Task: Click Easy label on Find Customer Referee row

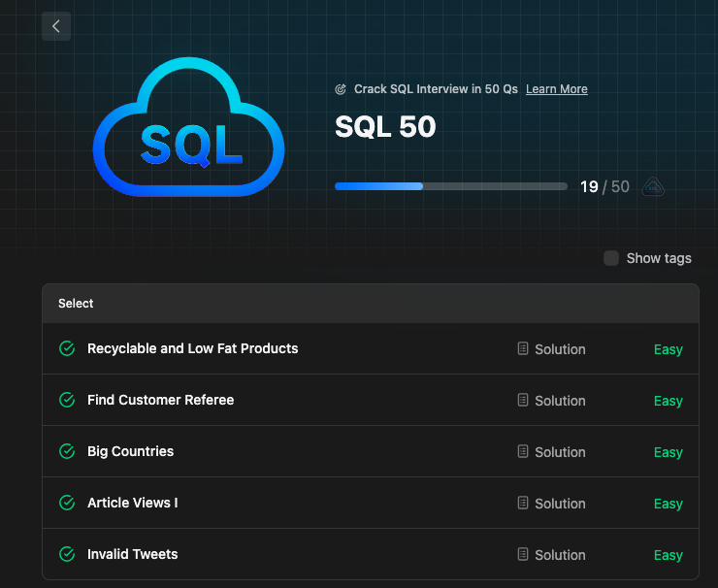Action: [x=669, y=401]
